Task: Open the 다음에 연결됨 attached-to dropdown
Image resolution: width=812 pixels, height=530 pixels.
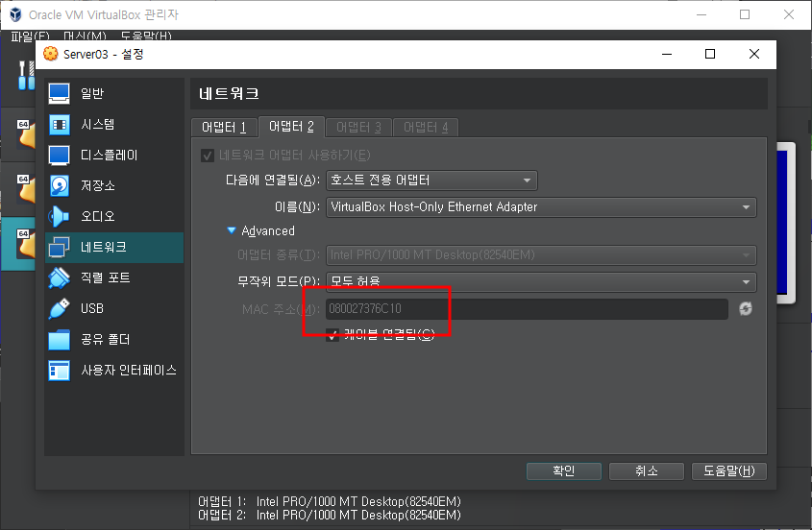Action: click(x=431, y=181)
